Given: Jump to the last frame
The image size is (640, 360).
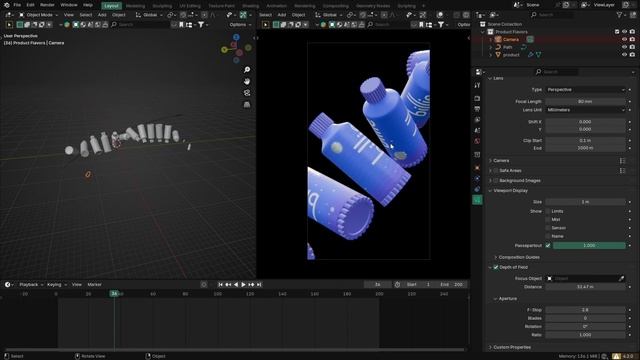Looking at the screenshot, I should click(x=259, y=284).
